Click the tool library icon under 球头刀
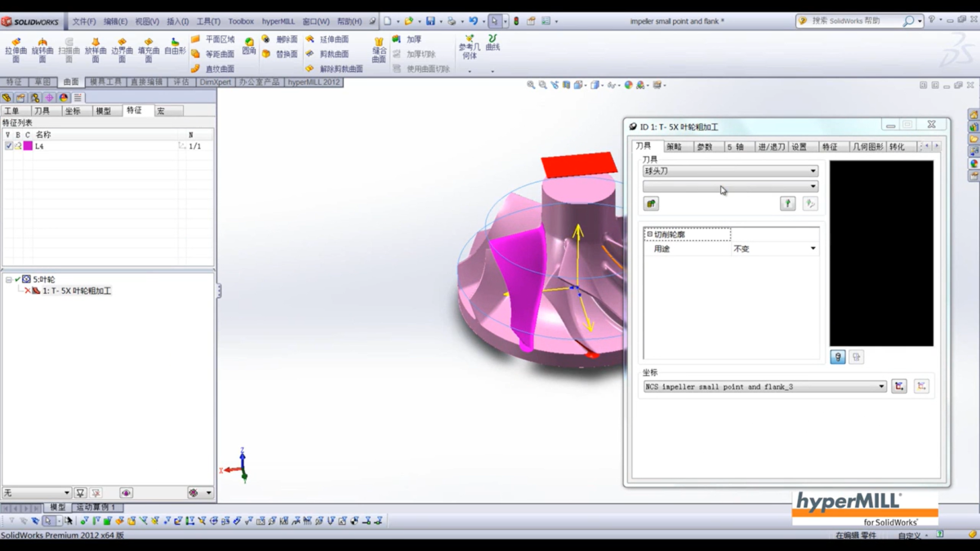The image size is (980, 551). (651, 203)
